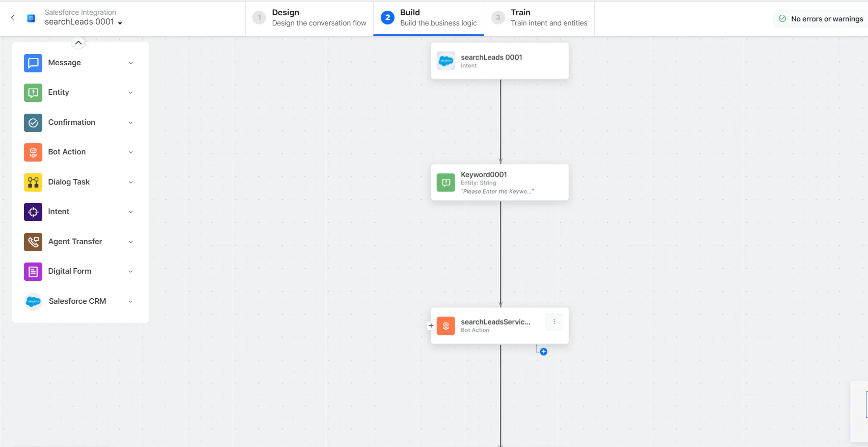
Task: Click the Intent label in node panel
Action: 59,212
